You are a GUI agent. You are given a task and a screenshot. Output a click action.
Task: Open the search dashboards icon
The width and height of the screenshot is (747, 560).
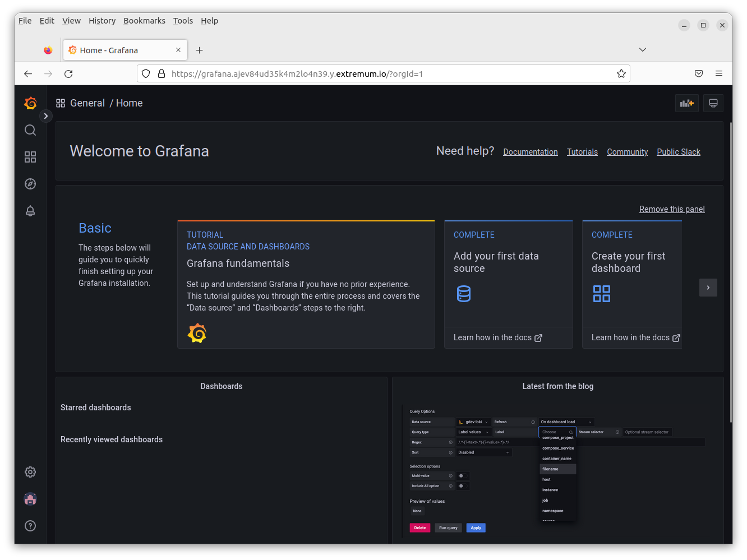pyautogui.click(x=30, y=130)
